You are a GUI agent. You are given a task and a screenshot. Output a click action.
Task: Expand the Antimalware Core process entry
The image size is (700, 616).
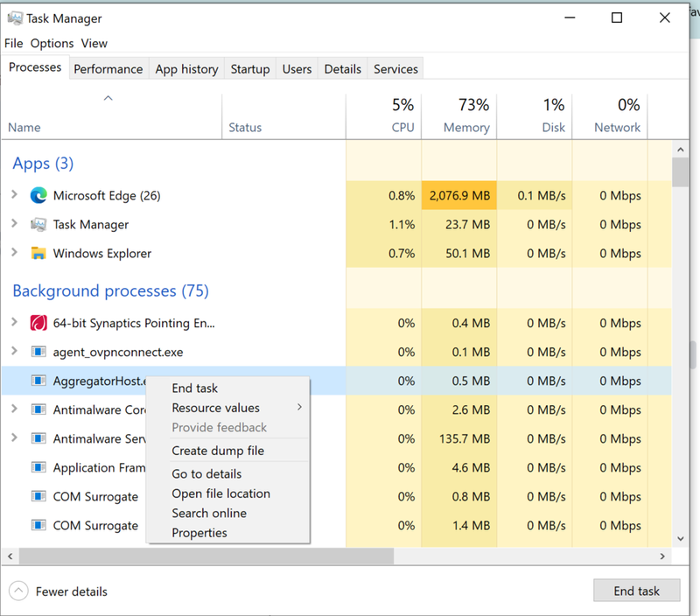[x=14, y=409]
